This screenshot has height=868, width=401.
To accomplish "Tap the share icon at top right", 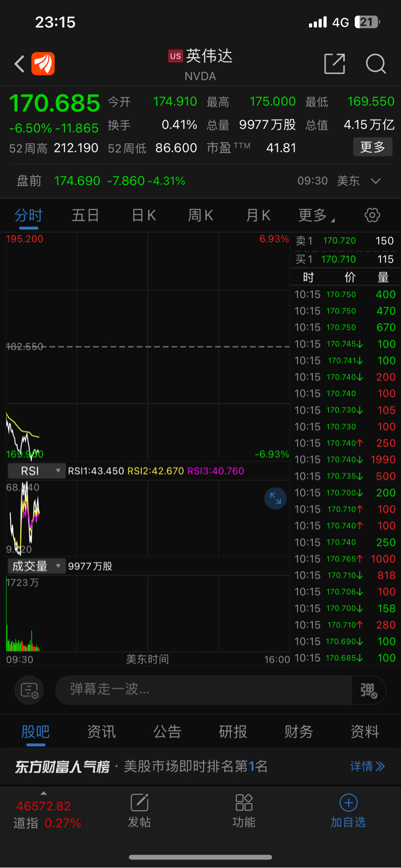I will pos(335,64).
